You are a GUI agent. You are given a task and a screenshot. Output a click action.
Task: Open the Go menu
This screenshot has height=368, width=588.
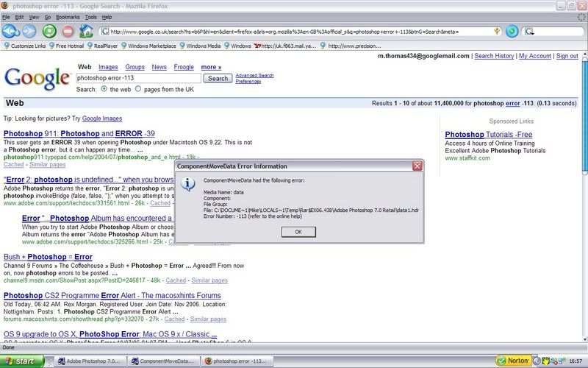(x=48, y=17)
